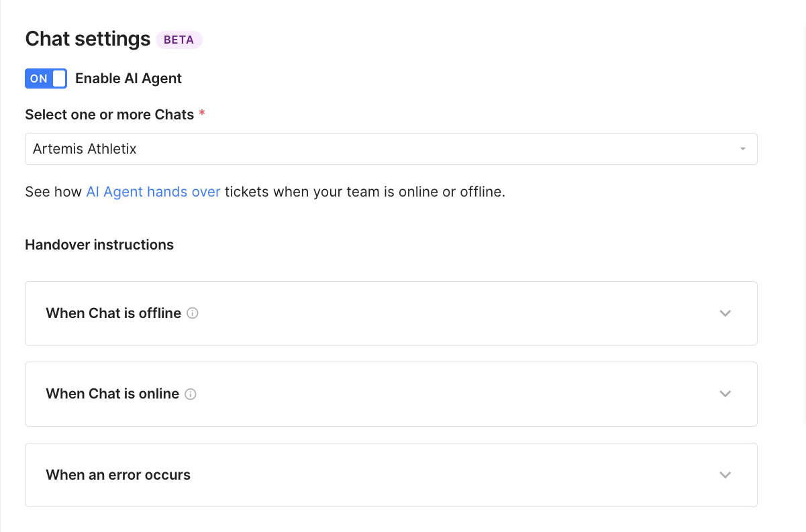Screen dimensions: 806x532
Task: Click the Chat settings heading
Action: click(x=88, y=39)
